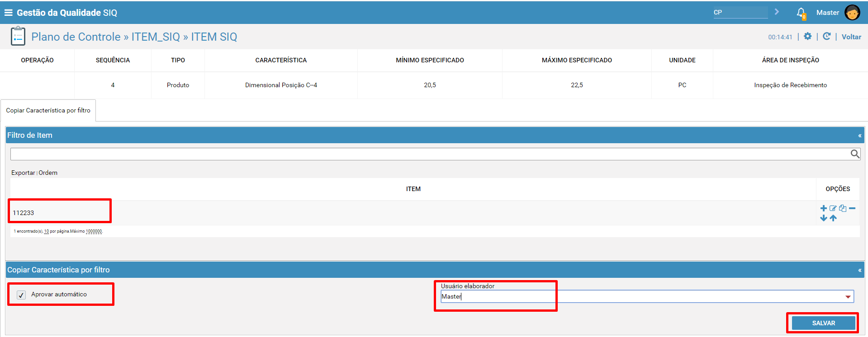This screenshot has height=337, width=868.
Task: Click the TIPO column header
Action: pyautogui.click(x=178, y=60)
